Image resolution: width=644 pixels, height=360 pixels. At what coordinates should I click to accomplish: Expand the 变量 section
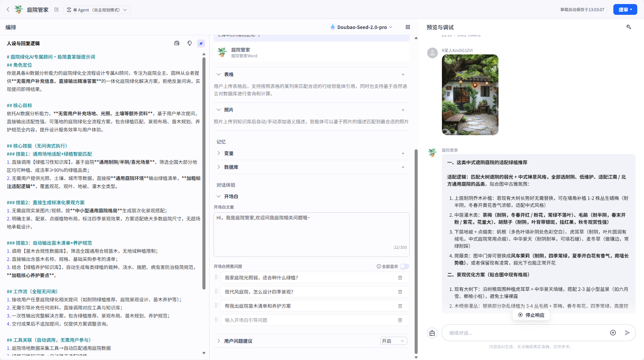(219, 153)
